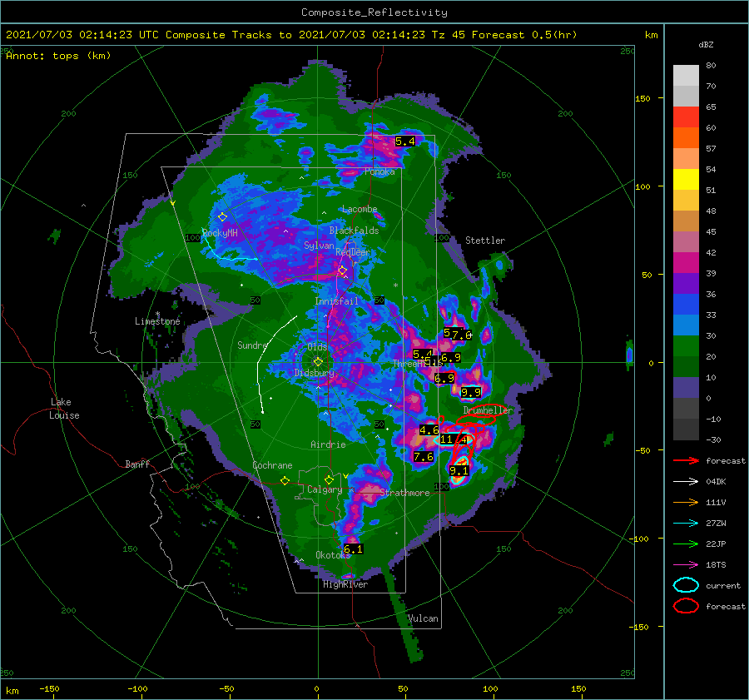This screenshot has width=749, height=700.
Task: Click the Drumheller city label
Action: 488,410
